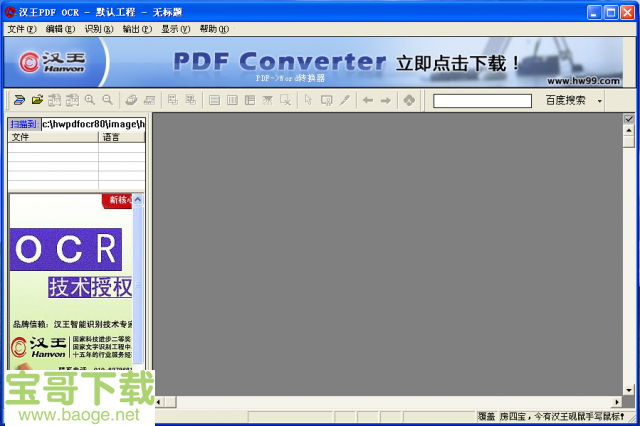The width and height of the screenshot is (640, 426).
Task: Click the second layout analysis icon
Action: point(191,100)
